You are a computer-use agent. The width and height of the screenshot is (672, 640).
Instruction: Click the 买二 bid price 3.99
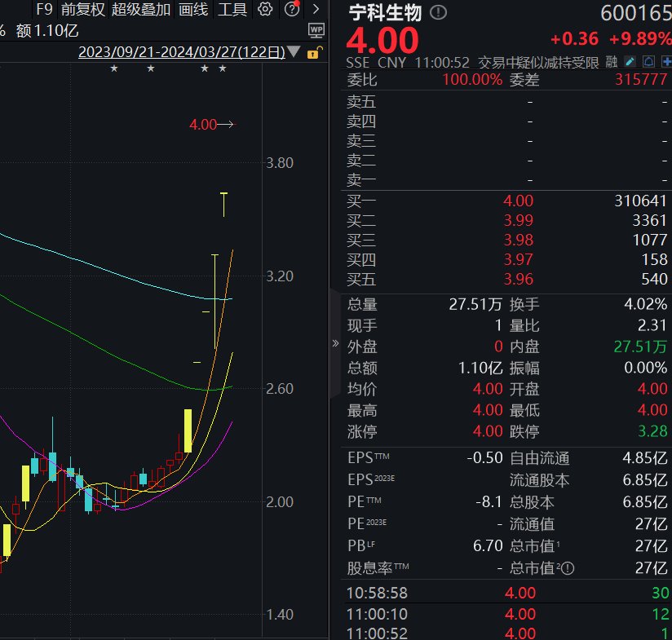tap(518, 220)
